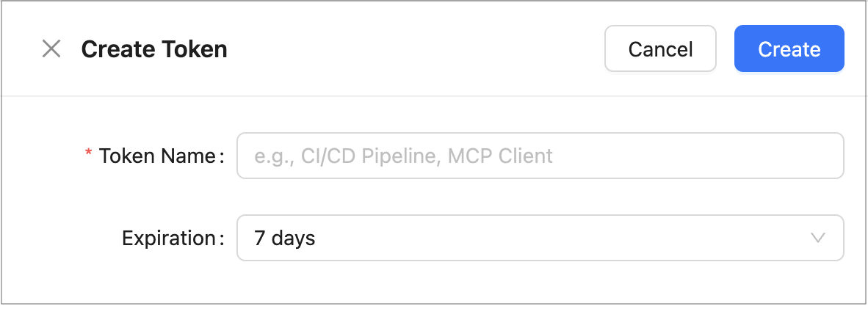Click the chevron arrow in Expiration selector
This screenshot has height=320, width=868.
point(817,238)
